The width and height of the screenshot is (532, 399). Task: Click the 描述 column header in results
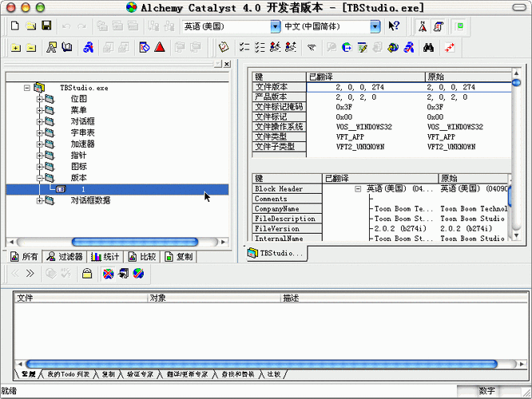coord(403,298)
